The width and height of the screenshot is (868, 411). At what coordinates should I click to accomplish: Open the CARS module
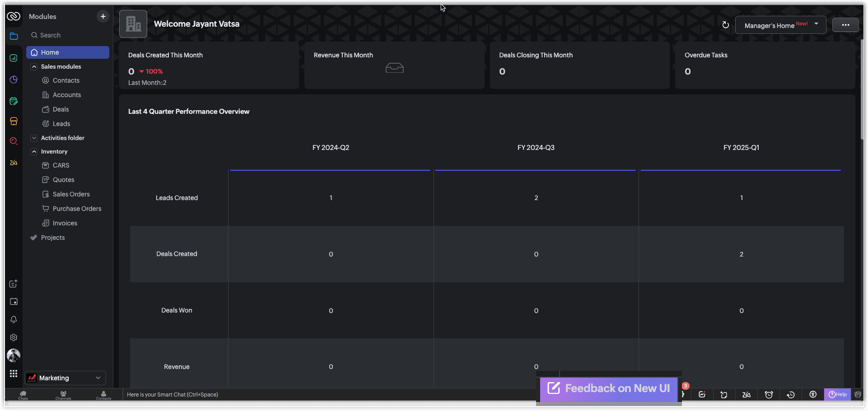[x=61, y=165]
